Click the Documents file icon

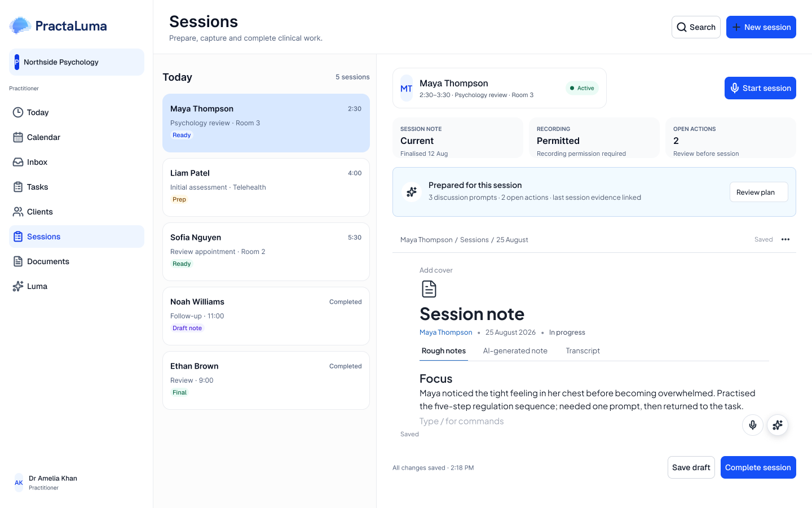[x=18, y=261]
